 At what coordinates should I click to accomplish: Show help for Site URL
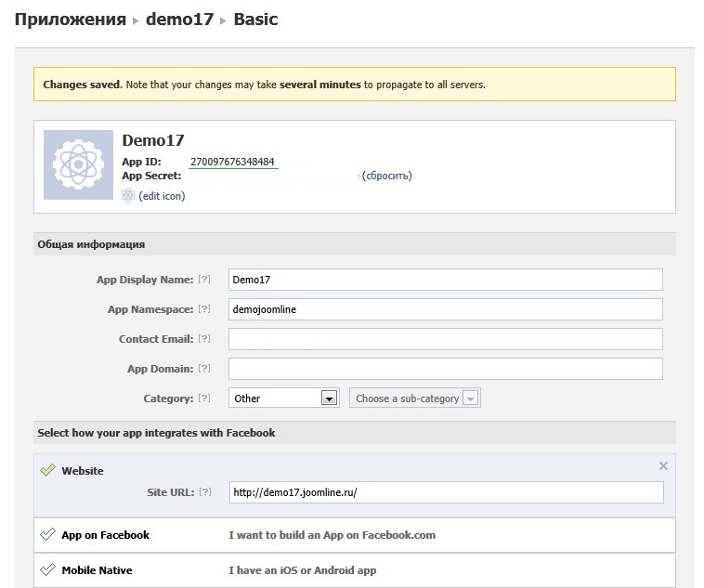click(x=205, y=491)
